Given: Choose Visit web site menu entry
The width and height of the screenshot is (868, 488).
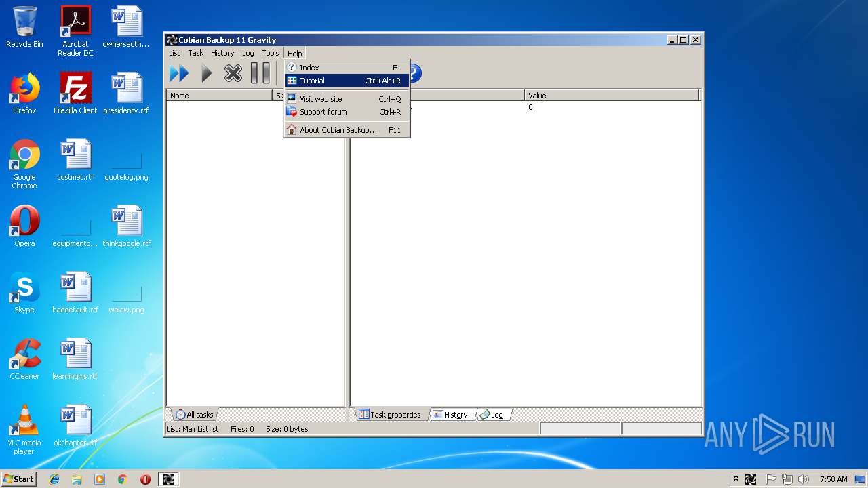Looking at the screenshot, I should 347,99.
